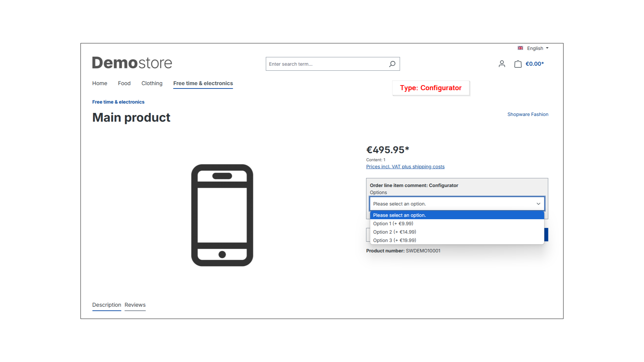The width and height of the screenshot is (644, 362).
Task: Click the Demostore logo
Action: point(132,63)
